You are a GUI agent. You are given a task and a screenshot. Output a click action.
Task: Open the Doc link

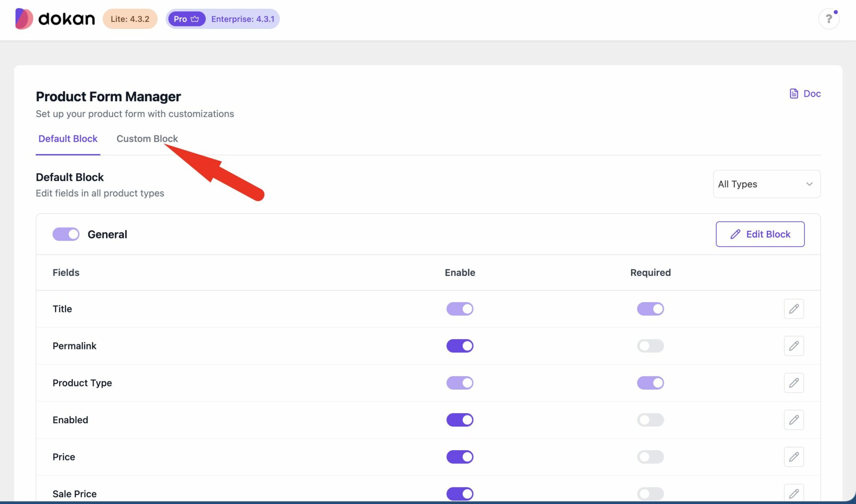click(x=812, y=94)
